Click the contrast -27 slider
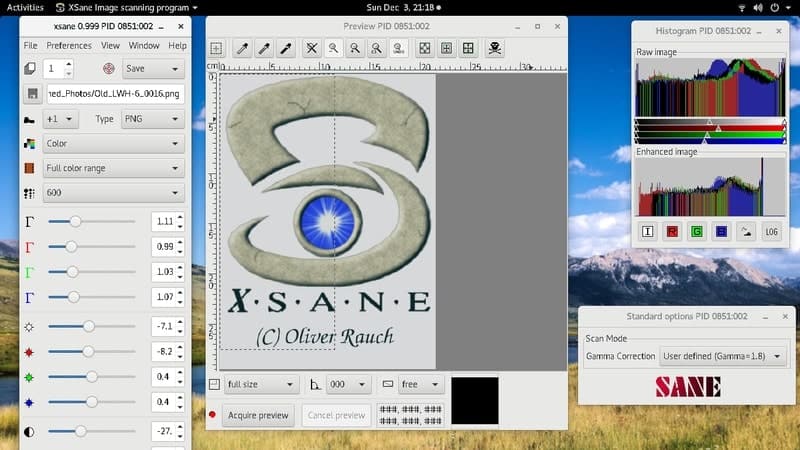Screen dimensions: 800x450 tap(92, 432)
